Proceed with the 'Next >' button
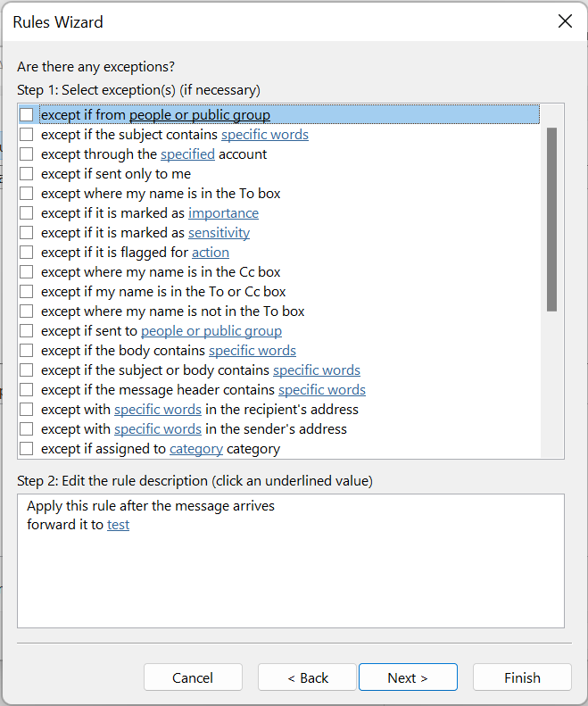This screenshot has height=706, width=588. click(x=408, y=677)
